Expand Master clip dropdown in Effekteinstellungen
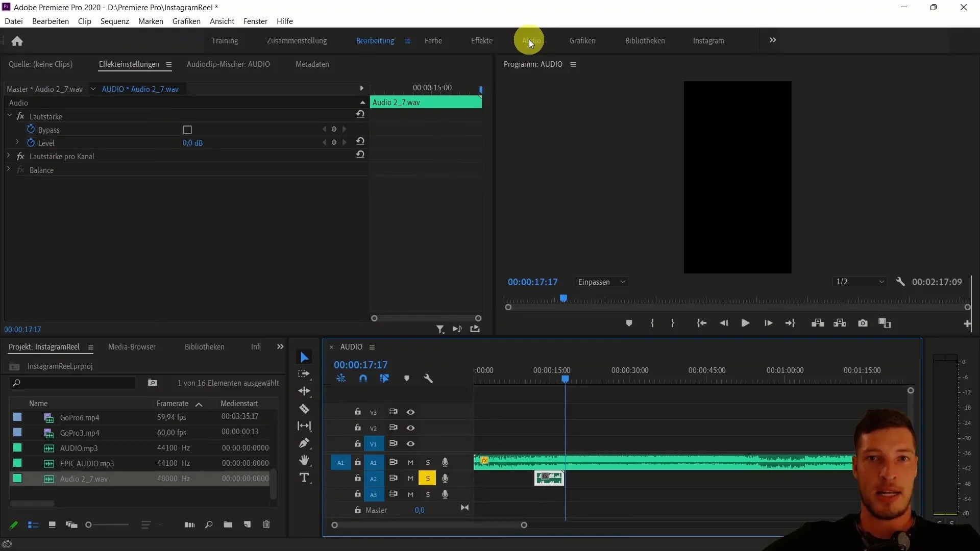This screenshot has width=980, height=551. (93, 89)
